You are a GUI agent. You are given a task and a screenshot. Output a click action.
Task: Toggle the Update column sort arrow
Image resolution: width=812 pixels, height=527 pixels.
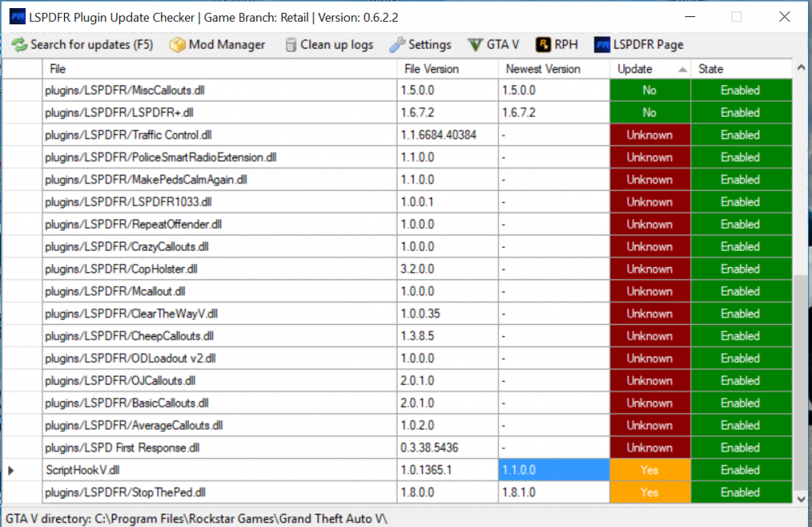click(x=683, y=69)
